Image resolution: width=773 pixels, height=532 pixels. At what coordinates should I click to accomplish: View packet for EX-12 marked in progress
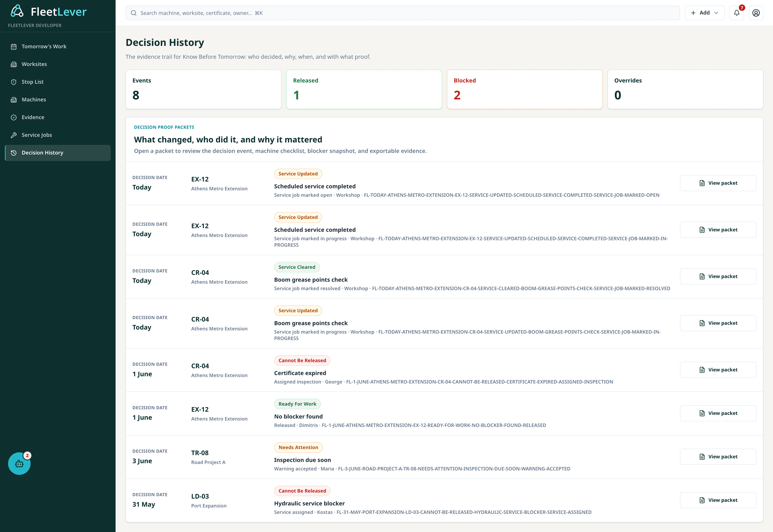click(718, 230)
